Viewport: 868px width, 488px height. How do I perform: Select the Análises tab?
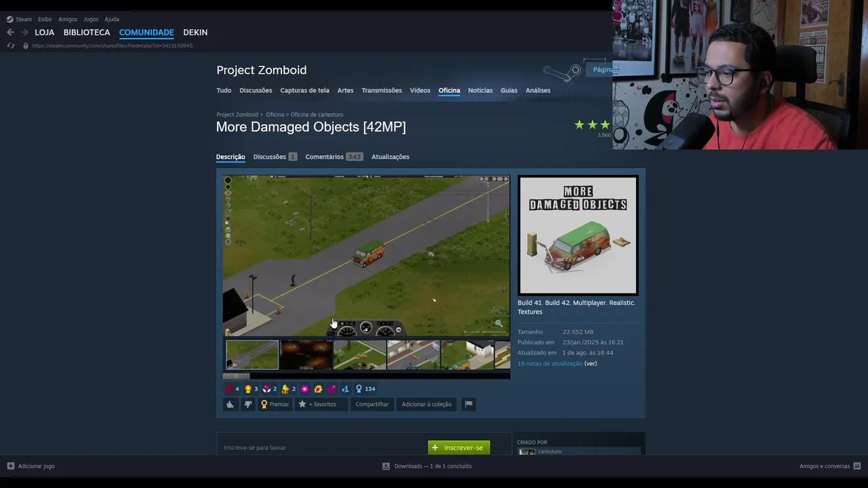[x=538, y=90]
